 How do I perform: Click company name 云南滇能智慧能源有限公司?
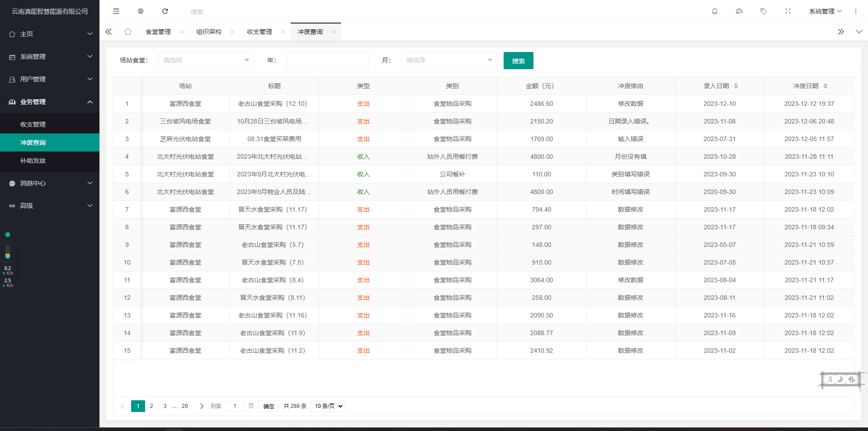[50, 11]
